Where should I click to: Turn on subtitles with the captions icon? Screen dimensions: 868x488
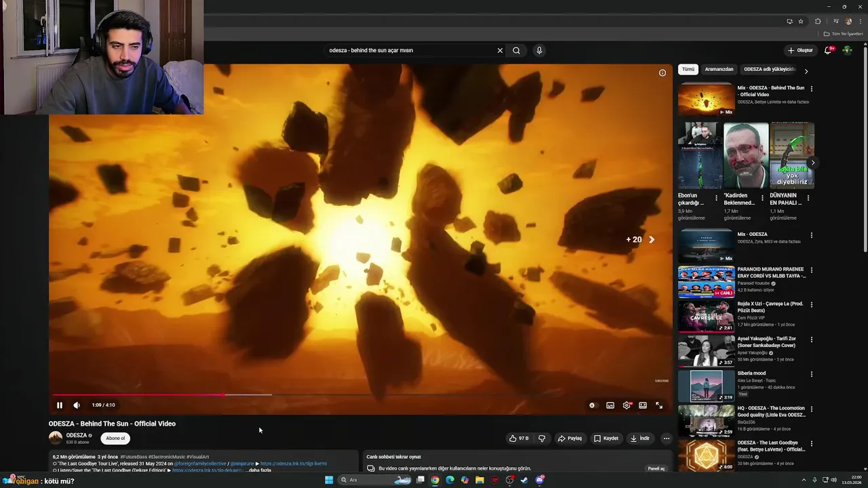pyautogui.click(x=610, y=405)
